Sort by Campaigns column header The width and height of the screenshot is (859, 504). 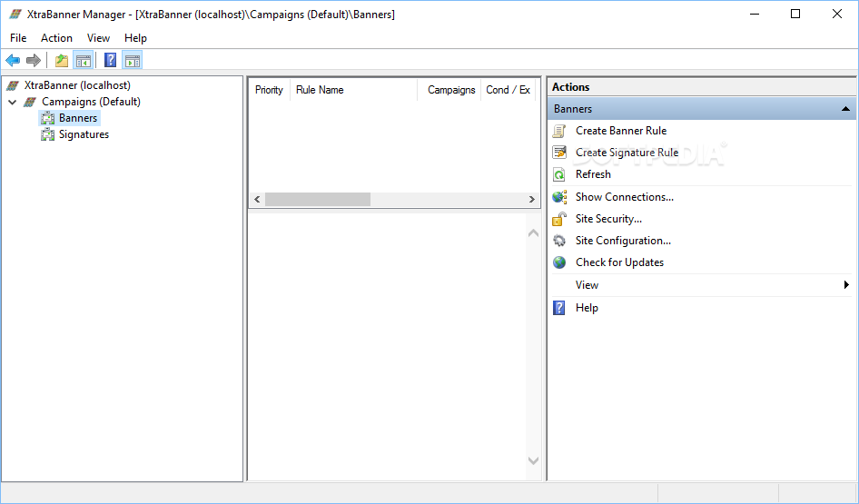pos(449,90)
